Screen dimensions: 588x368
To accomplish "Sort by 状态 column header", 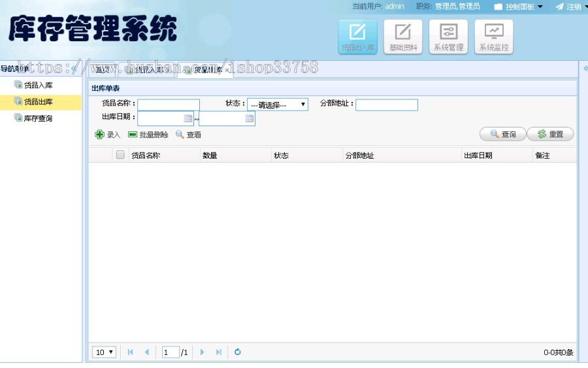I will coord(307,156).
